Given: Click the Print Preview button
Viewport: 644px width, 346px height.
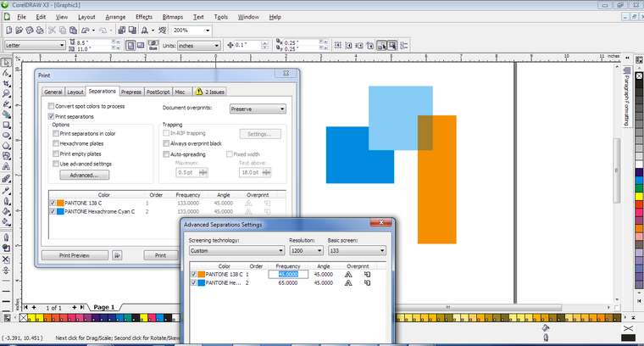Looking at the screenshot, I should (75, 255).
